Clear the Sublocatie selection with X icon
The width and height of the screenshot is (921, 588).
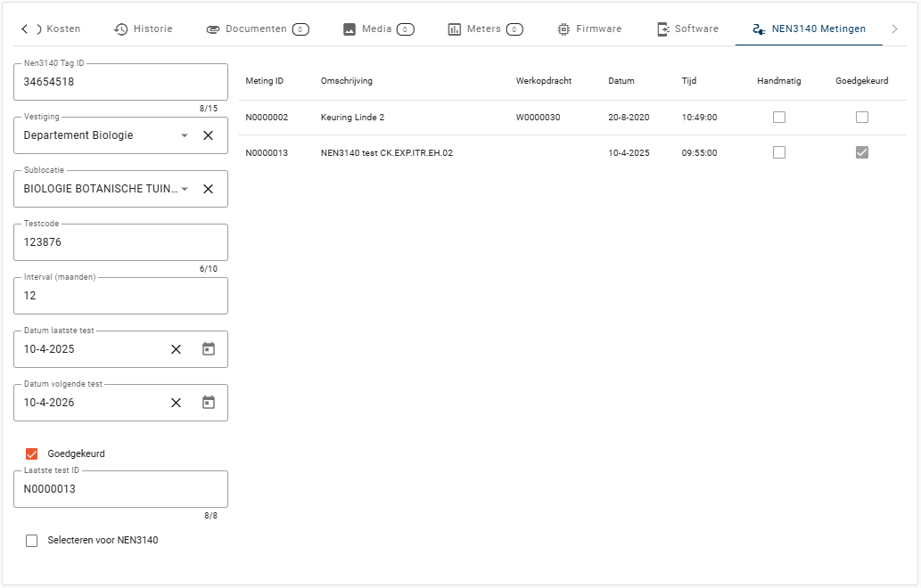pyautogui.click(x=208, y=189)
